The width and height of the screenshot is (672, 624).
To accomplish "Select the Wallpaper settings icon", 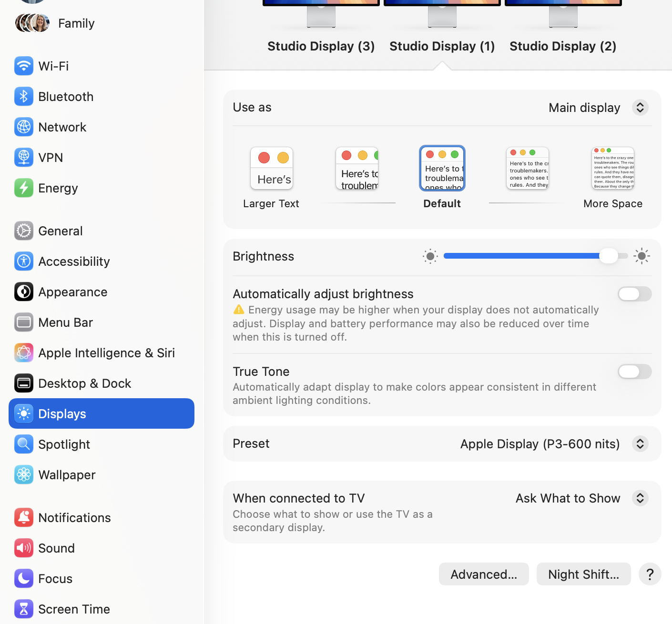I will (24, 474).
